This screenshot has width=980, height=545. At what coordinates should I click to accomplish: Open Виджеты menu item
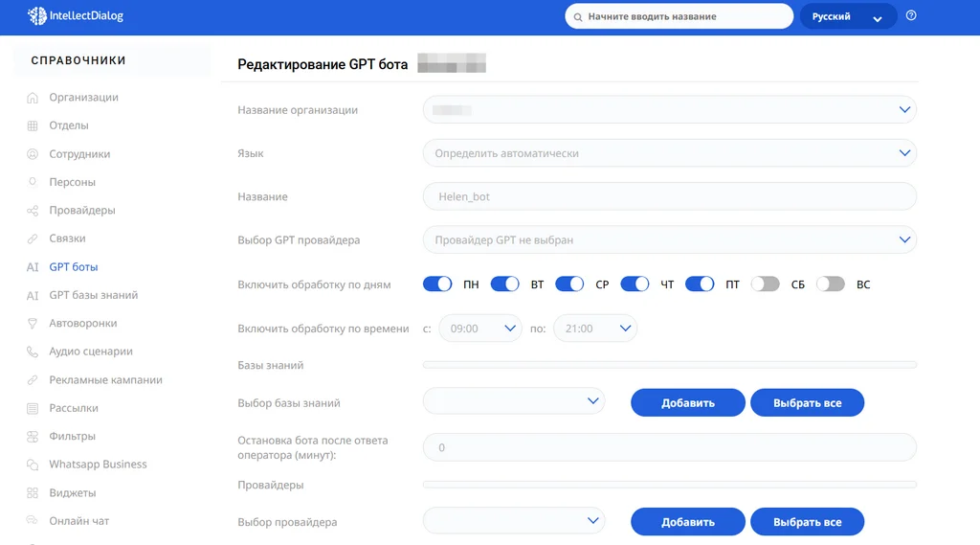(73, 493)
